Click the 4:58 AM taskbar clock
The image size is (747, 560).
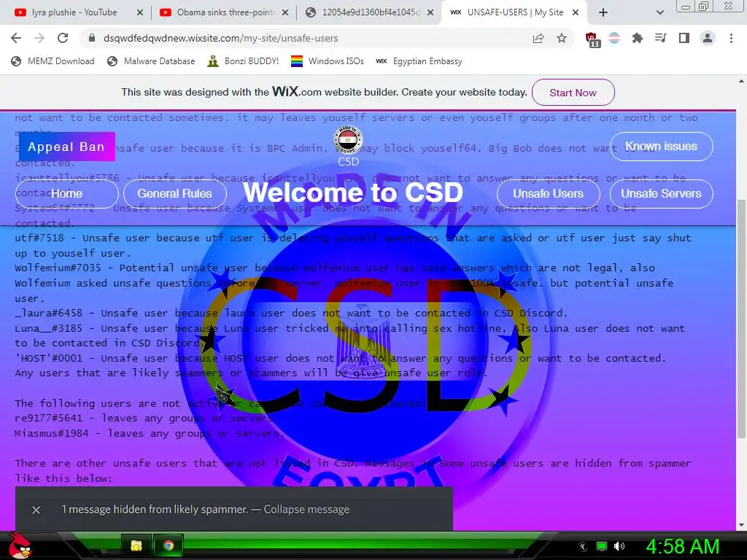pyautogui.click(x=682, y=546)
